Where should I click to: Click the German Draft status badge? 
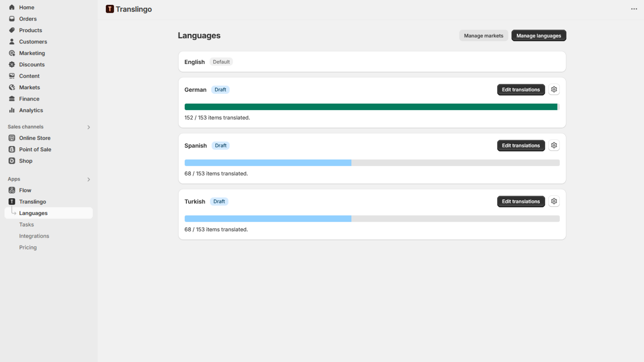pyautogui.click(x=220, y=90)
